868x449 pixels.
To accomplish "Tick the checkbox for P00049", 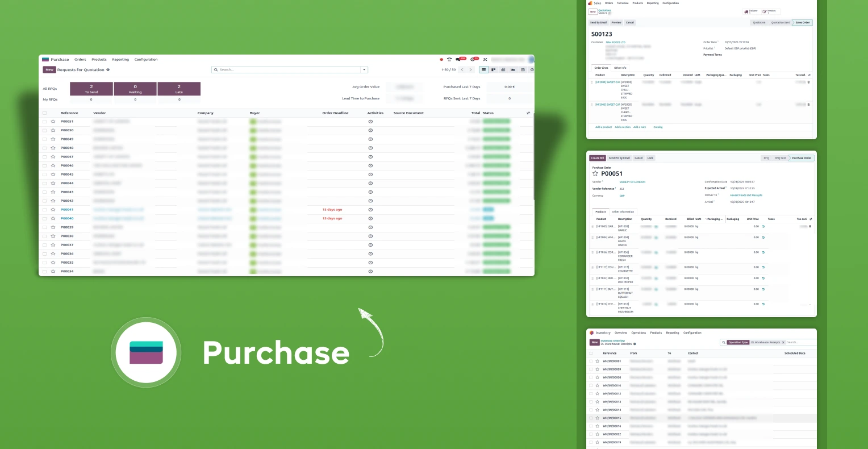I will tap(45, 139).
